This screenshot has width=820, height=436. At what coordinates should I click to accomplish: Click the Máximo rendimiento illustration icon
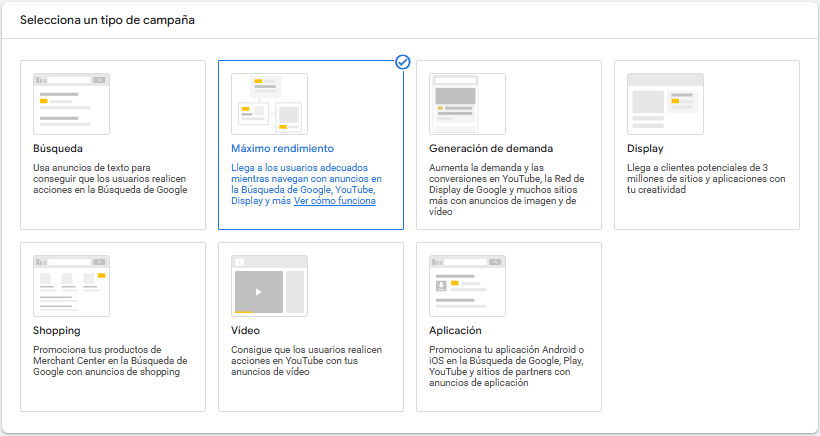click(269, 104)
